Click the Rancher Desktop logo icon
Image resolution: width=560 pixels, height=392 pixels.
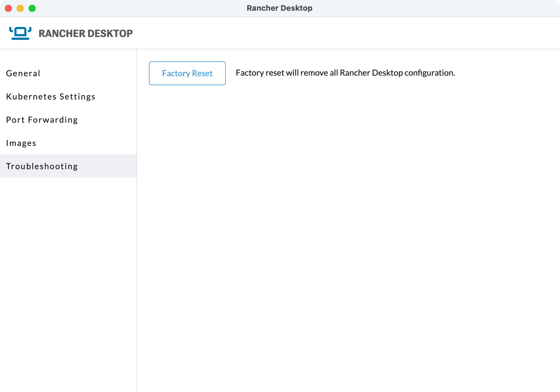(20, 33)
